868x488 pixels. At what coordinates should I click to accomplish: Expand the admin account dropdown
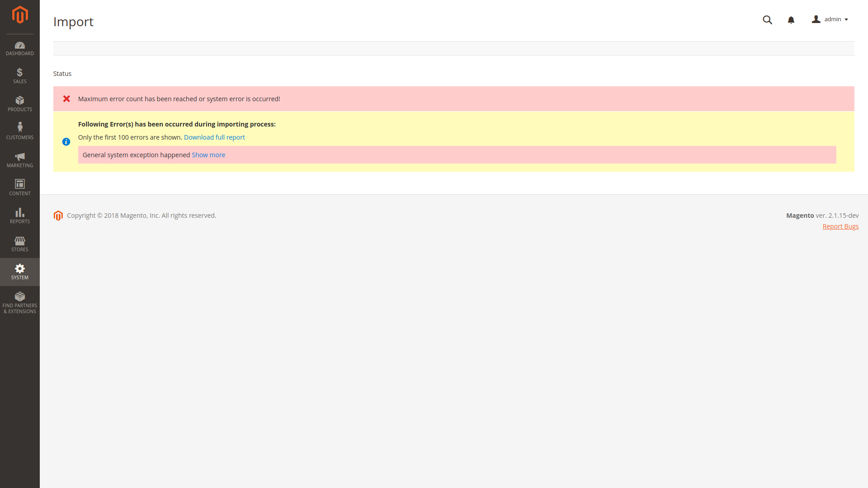pos(830,19)
